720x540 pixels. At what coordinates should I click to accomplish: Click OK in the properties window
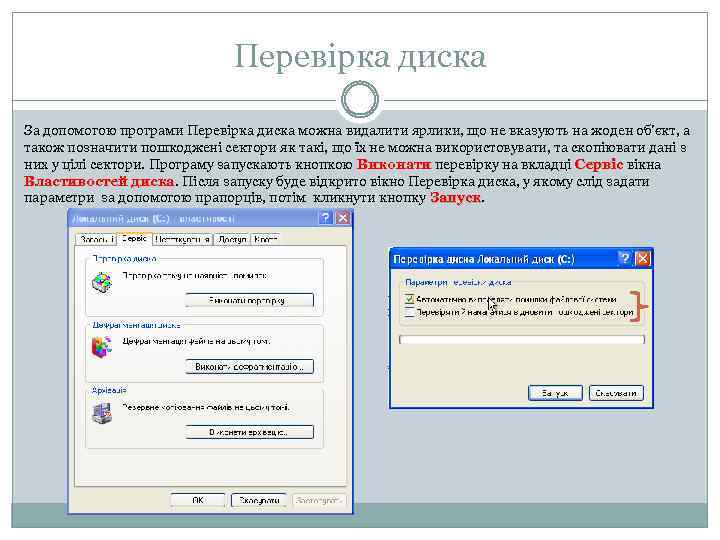point(198,500)
